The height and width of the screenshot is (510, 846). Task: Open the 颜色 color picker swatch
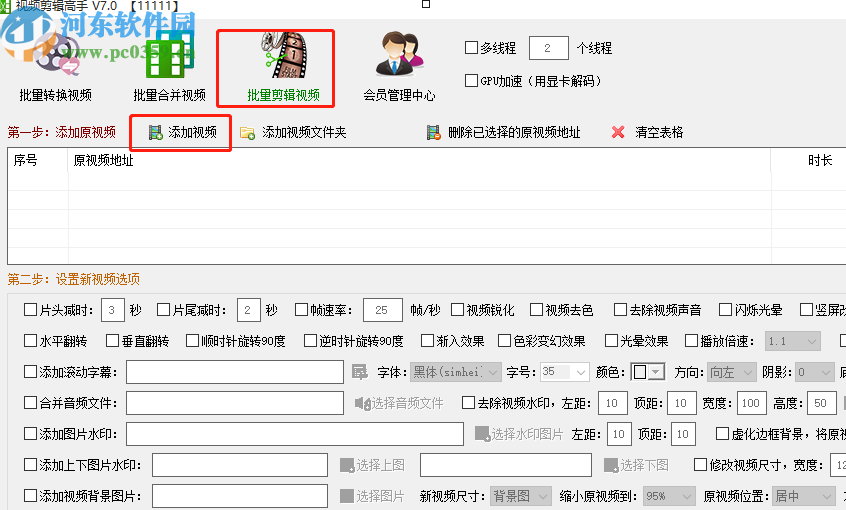coord(647,372)
